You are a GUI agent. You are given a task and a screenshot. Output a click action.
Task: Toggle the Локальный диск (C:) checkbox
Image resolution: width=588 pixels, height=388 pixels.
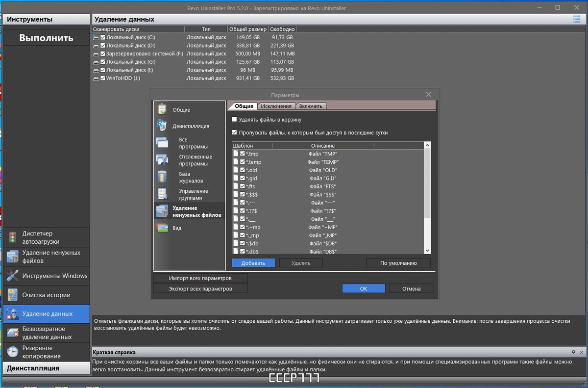[x=103, y=37]
